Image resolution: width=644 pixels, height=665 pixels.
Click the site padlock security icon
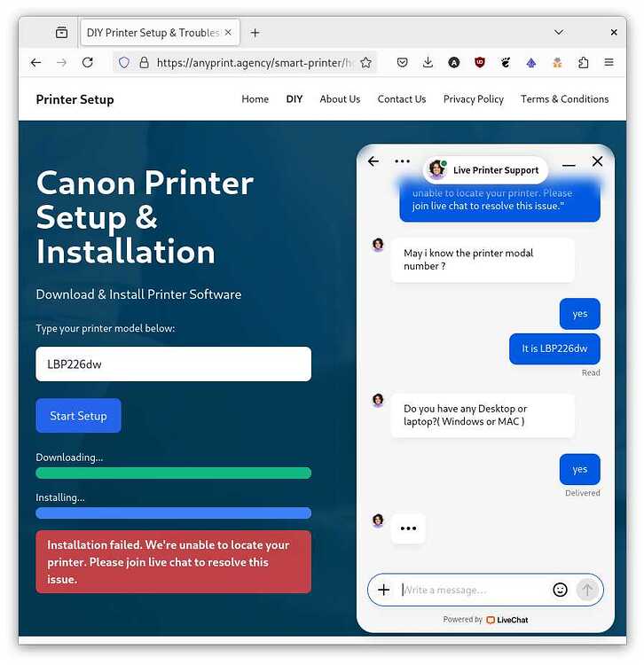[145, 63]
